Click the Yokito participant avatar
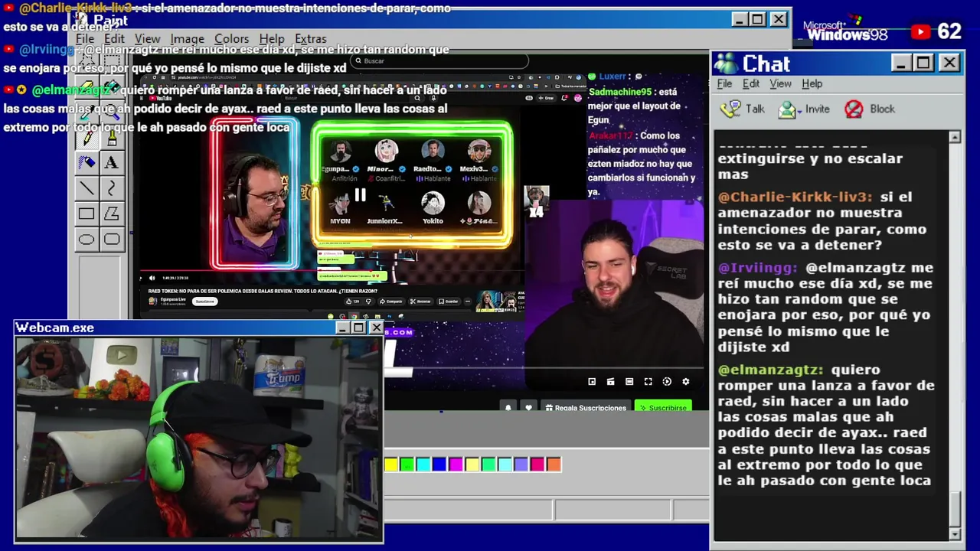This screenshot has height=551, width=980. tap(433, 204)
